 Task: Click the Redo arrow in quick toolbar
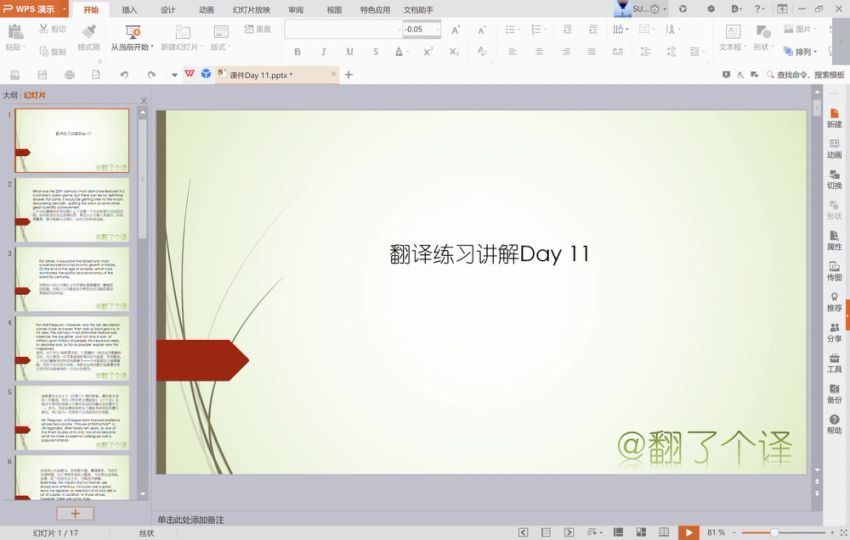[x=151, y=75]
